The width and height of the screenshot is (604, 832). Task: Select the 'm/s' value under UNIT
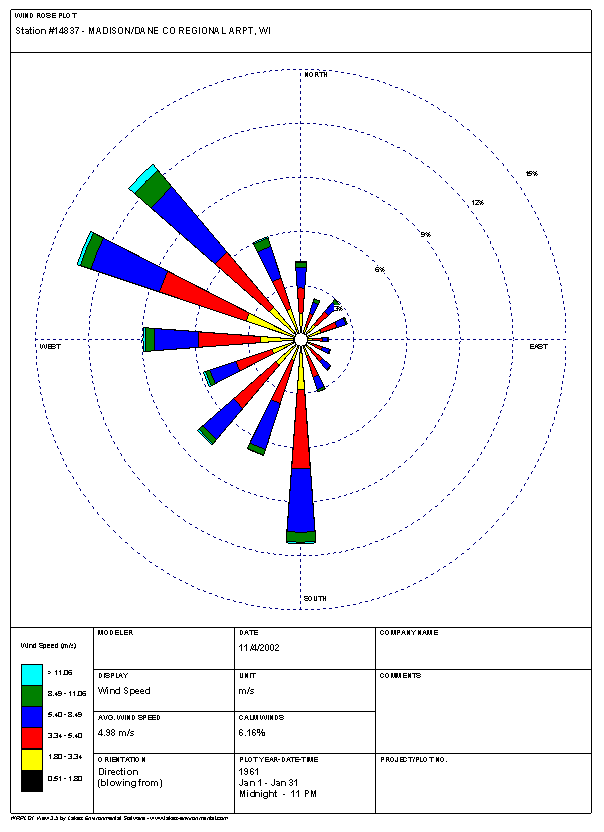247,691
